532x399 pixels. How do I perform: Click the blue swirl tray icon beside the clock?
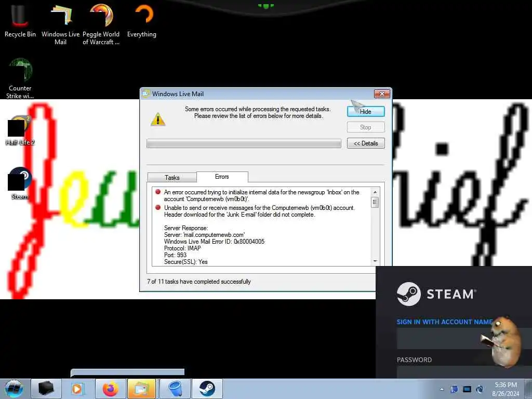(x=480, y=389)
